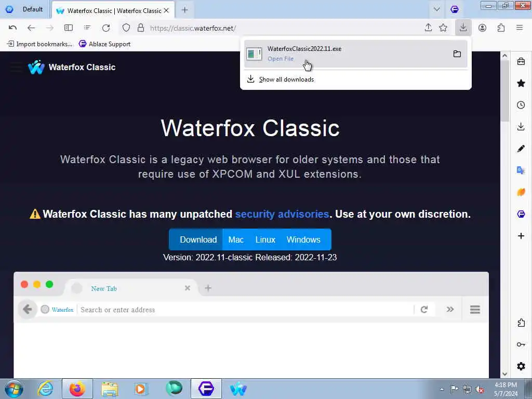Open the media player taskbar icon
Screen dimensions: 532x399
[x=141, y=389]
